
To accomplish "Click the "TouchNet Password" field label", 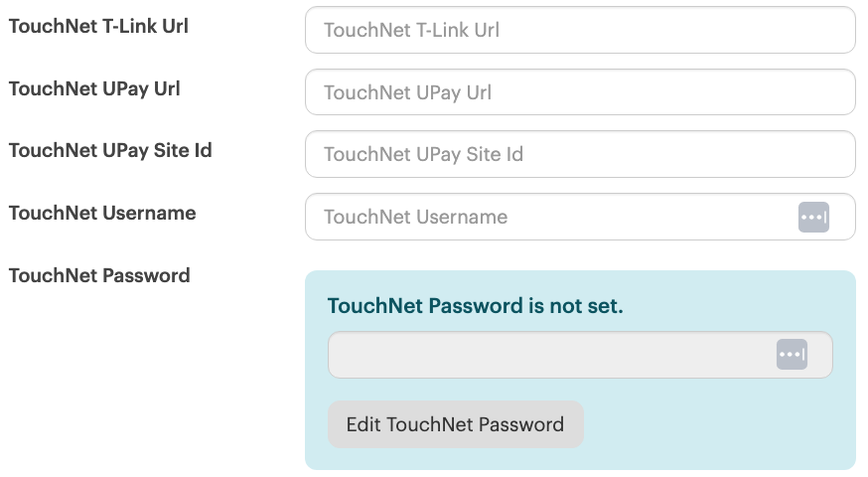I will tap(99, 275).
